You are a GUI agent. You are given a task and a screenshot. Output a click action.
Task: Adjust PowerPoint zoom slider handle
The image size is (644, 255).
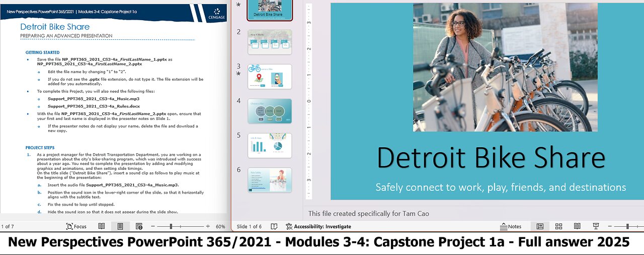click(x=628, y=227)
